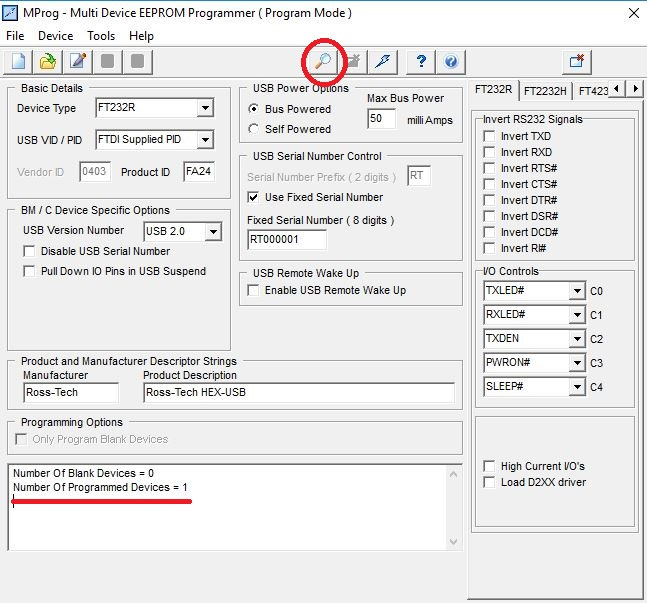Click the second greyed-out toolbar icon
647x603 pixels.
(x=137, y=62)
